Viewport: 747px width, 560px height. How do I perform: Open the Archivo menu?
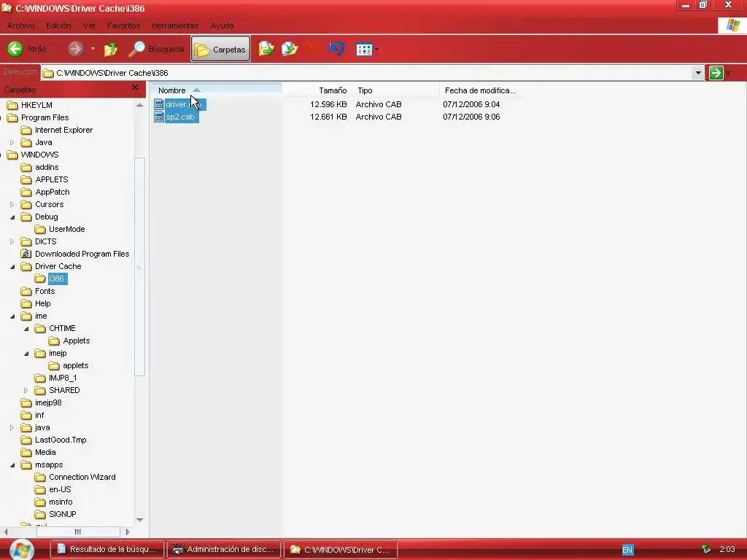pos(20,26)
